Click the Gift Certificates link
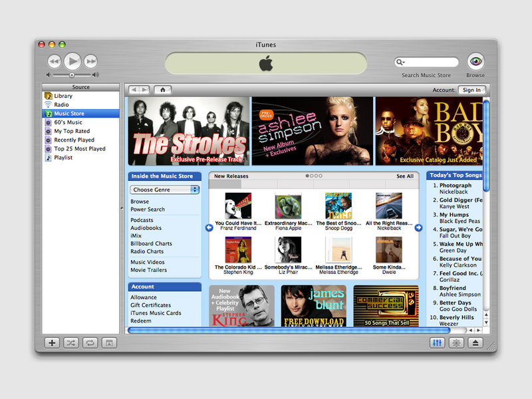The height and width of the screenshot is (399, 532). pyautogui.click(x=151, y=305)
